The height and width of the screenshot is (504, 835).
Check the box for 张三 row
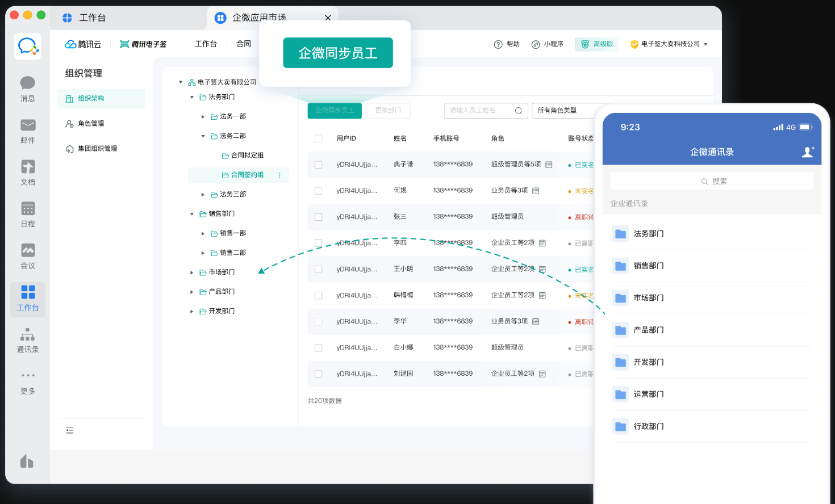coord(319,217)
